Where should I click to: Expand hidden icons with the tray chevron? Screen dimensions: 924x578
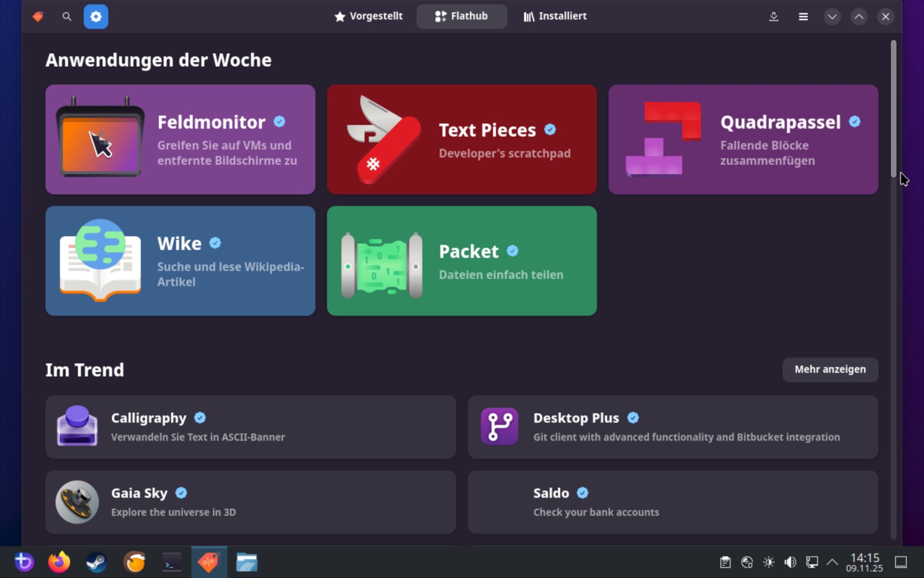(832, 562)
